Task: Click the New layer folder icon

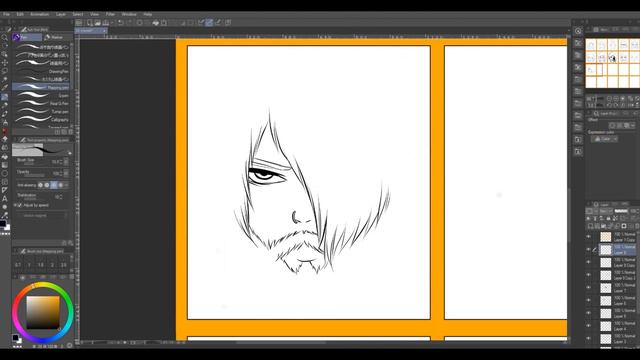Action: click(604, 226)
